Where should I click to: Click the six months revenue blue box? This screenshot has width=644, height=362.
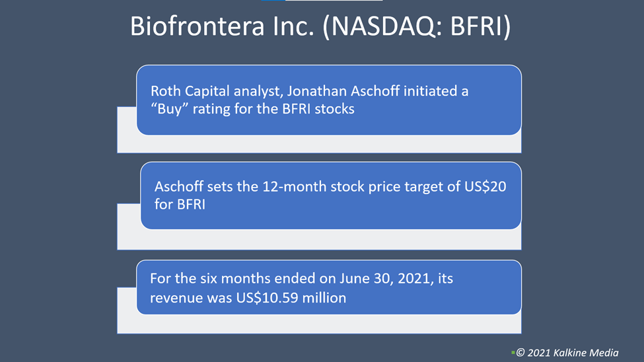(329, 287)
